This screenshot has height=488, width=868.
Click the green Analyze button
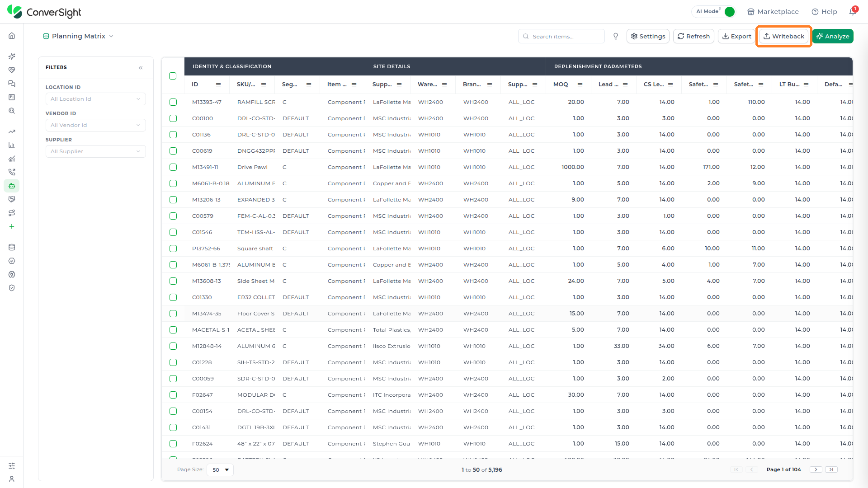point(833,36)
